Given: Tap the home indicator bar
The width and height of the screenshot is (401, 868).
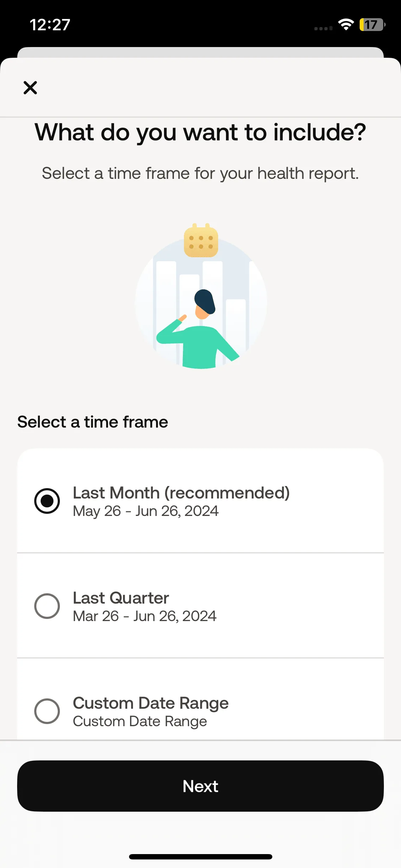Looking at the screenshot, I should click(200, 857).
